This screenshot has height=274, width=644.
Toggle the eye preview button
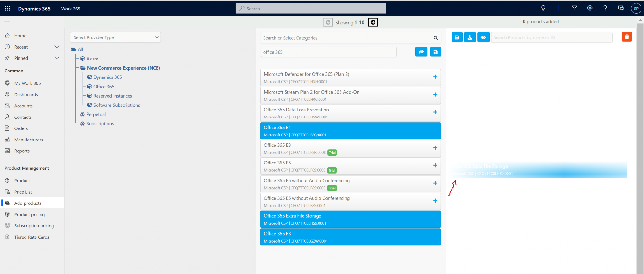[x=483, y=37]
